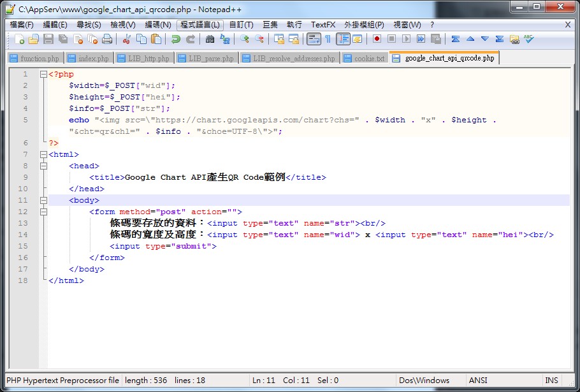Open Find with the binoculars icon
Viewport: 580px width, 392px height.
point(210,39)
